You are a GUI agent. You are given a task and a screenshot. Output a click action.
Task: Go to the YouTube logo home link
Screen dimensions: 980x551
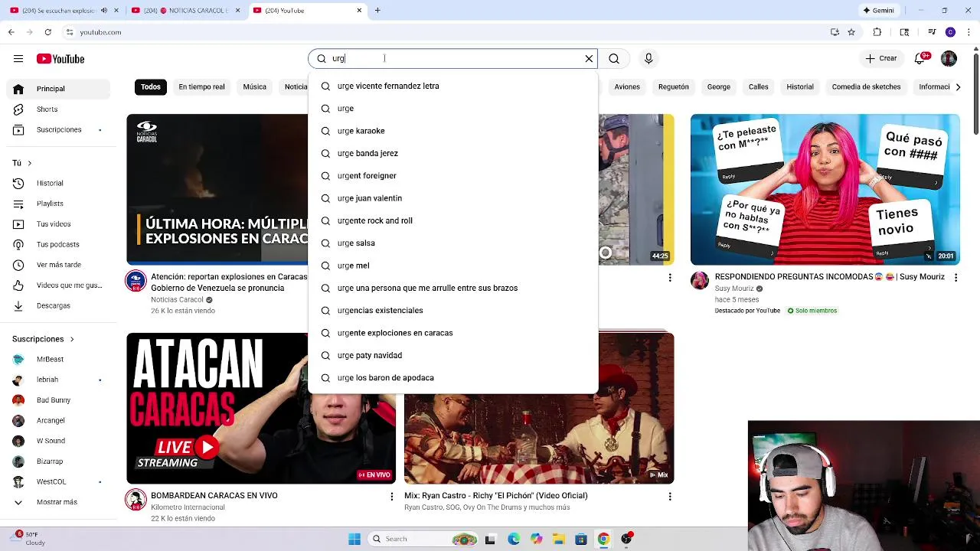(60, 59)
